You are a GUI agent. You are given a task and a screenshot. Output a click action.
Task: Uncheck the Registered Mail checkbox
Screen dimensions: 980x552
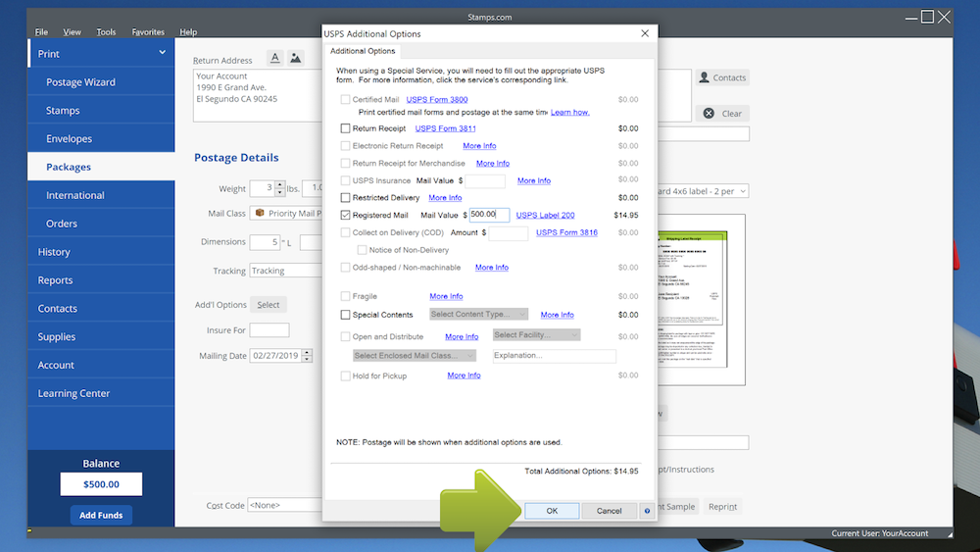pyautogui.click(x=345, y=215)
